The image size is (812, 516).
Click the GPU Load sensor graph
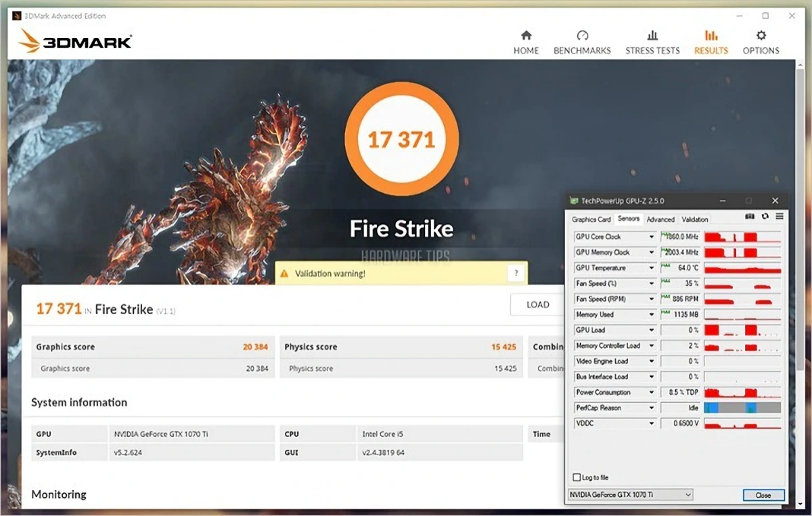(x=742, y=330)
